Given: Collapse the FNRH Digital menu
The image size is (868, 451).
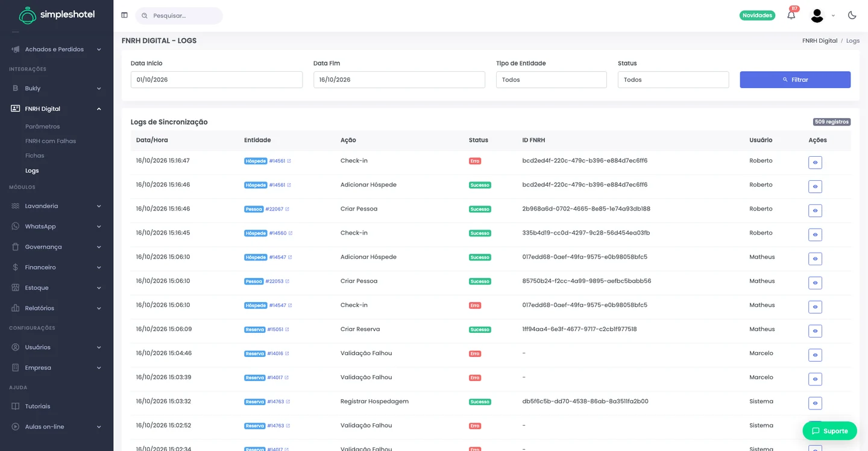Looking at the screenshot, I should point(57,109).
